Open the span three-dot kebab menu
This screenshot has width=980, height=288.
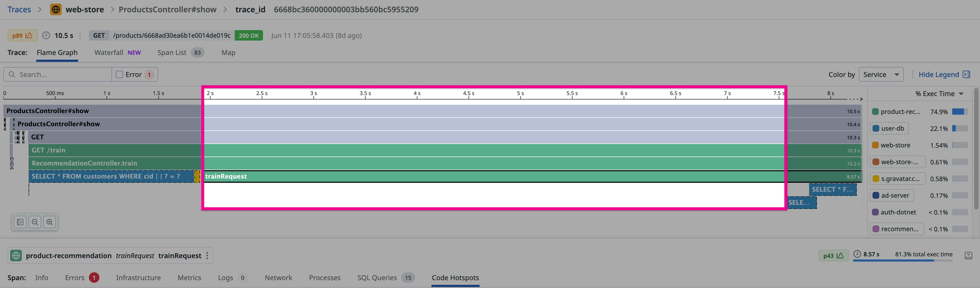[x=207, y=256]
